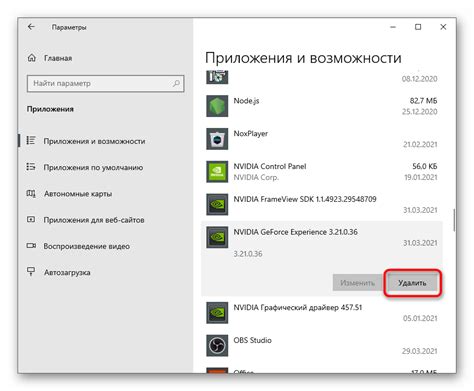Click the Приложения section heading
474x391 pixels.
[x=50, y=109]
